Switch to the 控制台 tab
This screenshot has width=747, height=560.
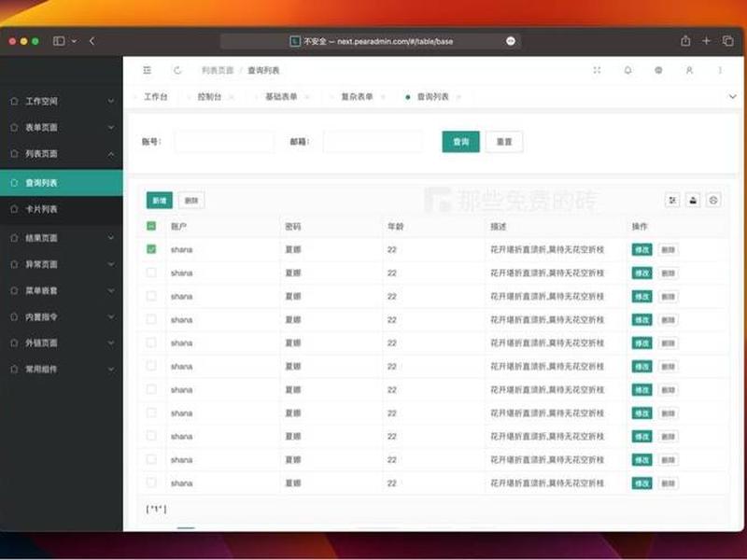pos(209,97)
